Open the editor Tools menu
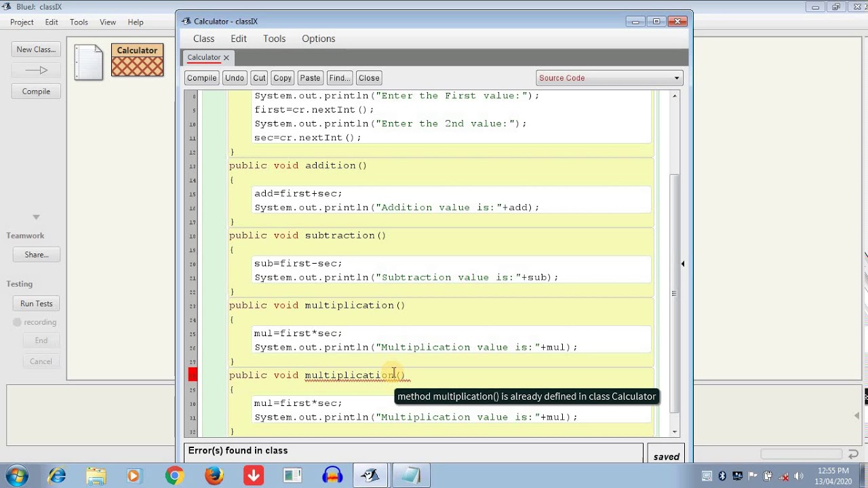868x488 pixels. [275, 39]
